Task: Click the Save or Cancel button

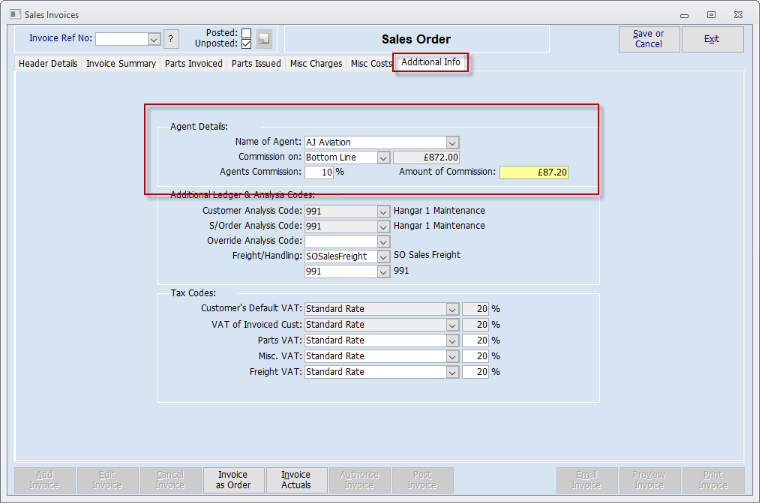Action: [649, 39]
